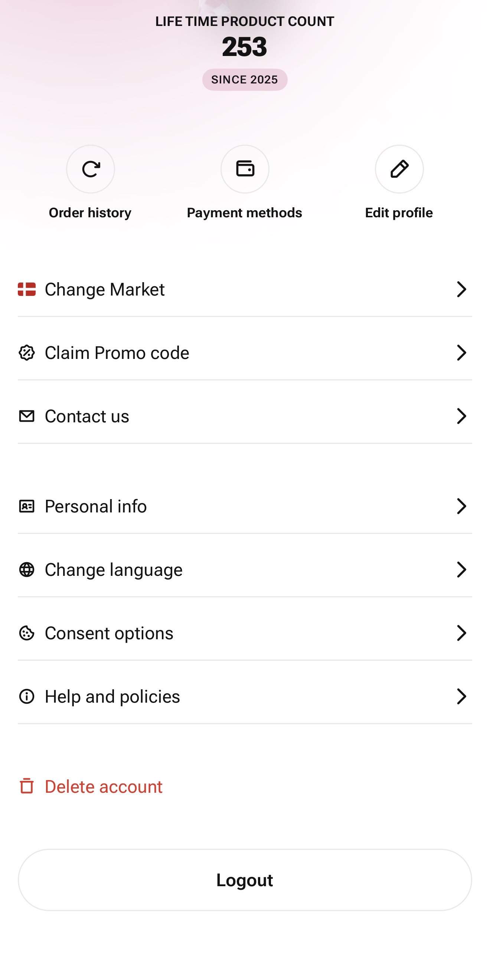Tap the Consent options cookie icon
The height and width of the screenshot is (980, 490).
pos(27,633)
